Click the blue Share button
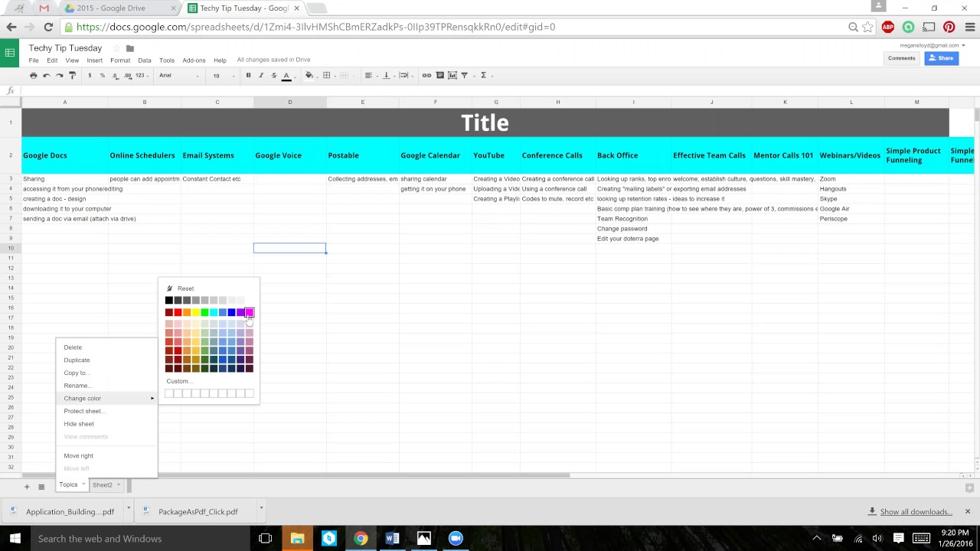 coord(941,58)
